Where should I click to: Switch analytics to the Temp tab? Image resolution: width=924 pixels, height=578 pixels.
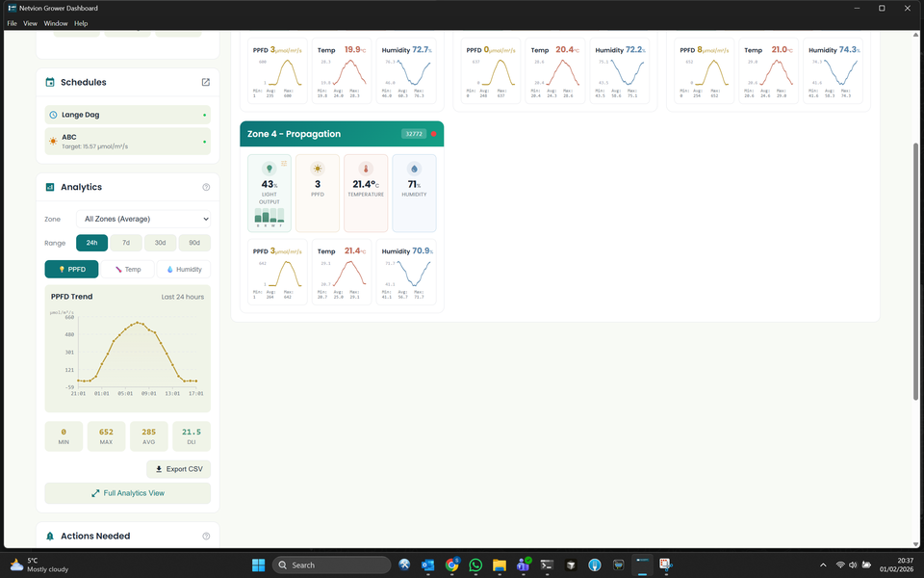point(127,270)
